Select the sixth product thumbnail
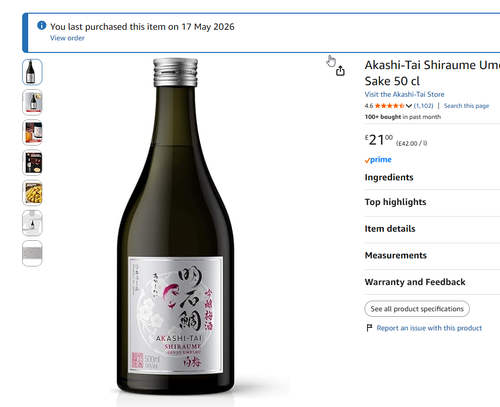Screen dimensions: 500x407 point(32,223)
